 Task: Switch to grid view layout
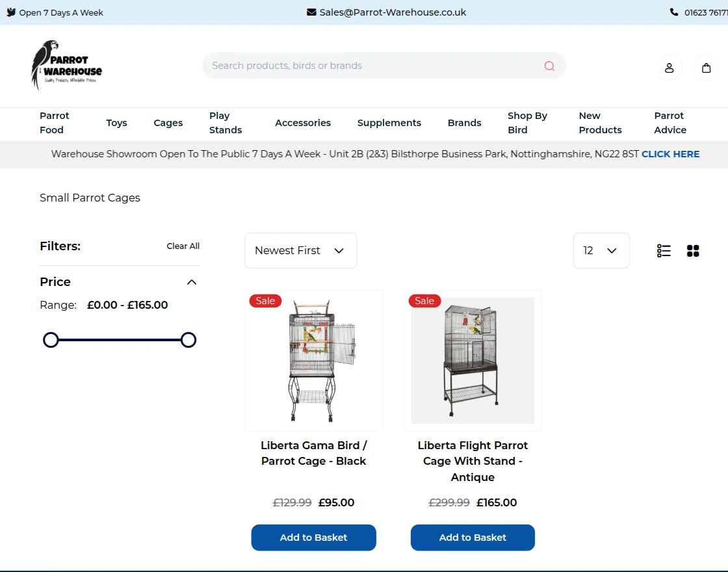pyautogui.click(x=693, y=251)
